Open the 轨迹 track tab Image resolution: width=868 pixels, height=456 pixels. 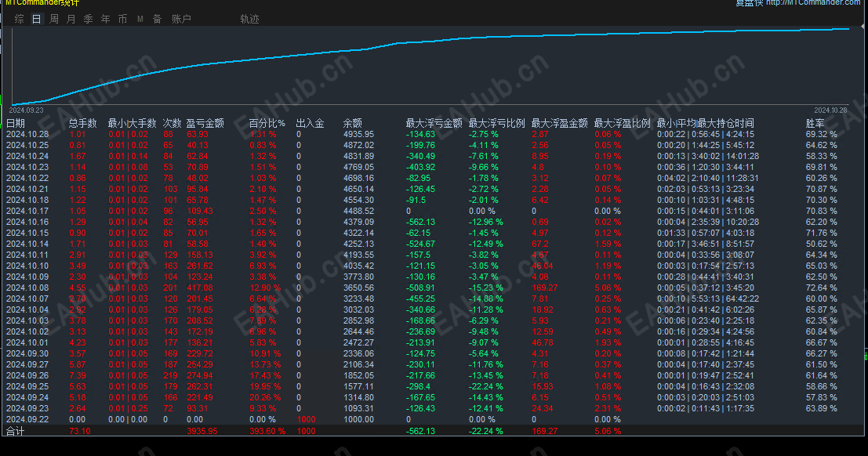click(x=249, y=19)
